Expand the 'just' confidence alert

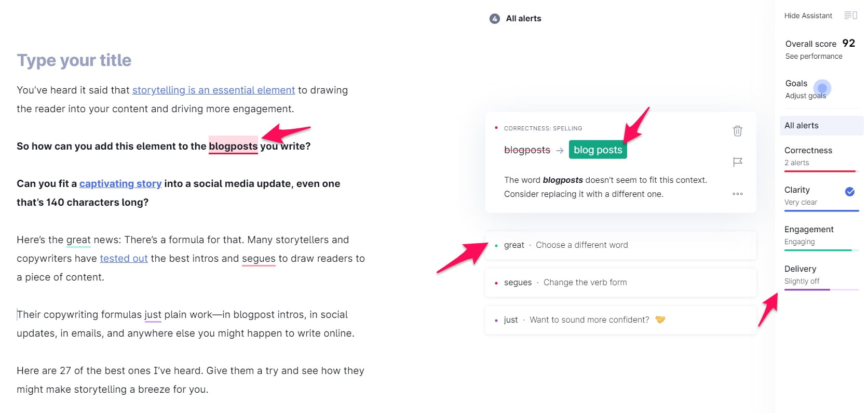(620, 320)
